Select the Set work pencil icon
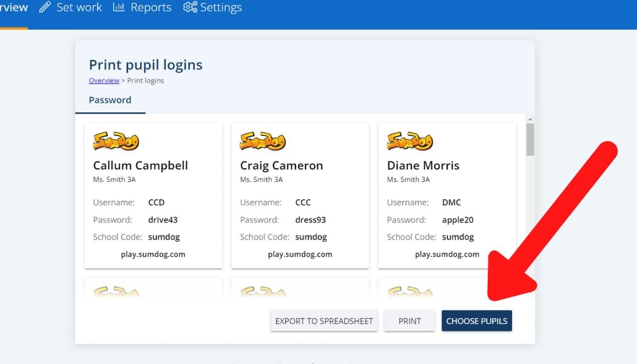This screenshot has height=364, width=637. pyautogui.click(x=44, y=7)
